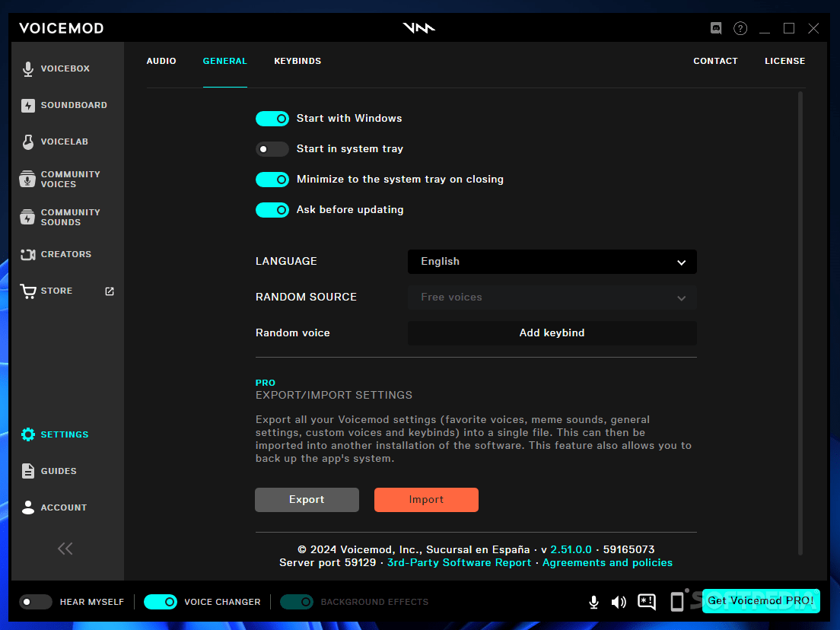Open the Discord icon in the title bar
Viewport: 840px width, 630px height.
(x=715, y=27)
